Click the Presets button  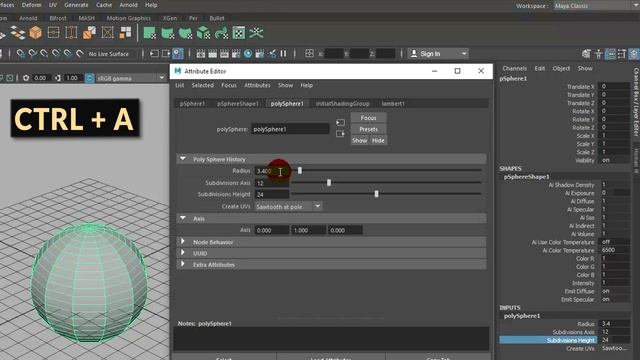coord(368,129)
